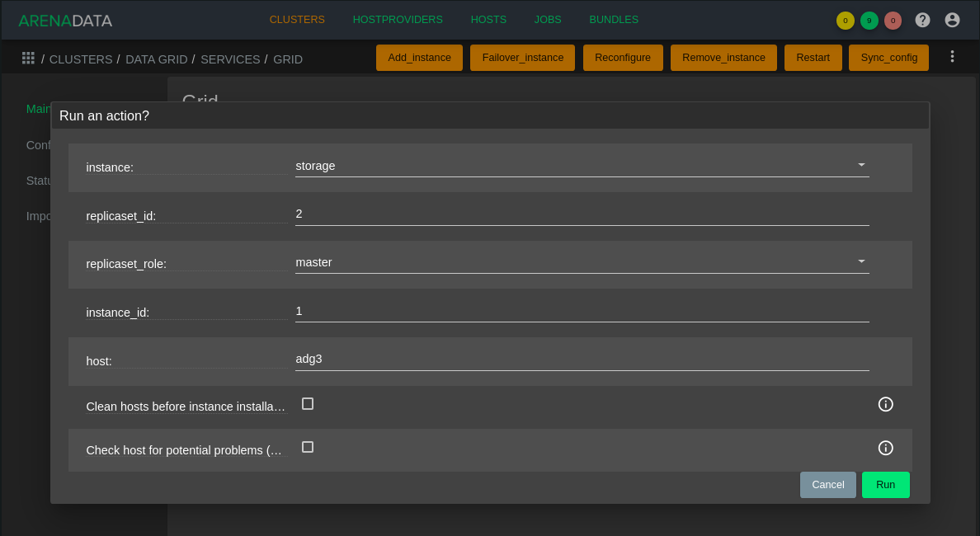Enable Check host for potential problems checkbox
The image size is (980, 536).
click(x=308, y=447)
